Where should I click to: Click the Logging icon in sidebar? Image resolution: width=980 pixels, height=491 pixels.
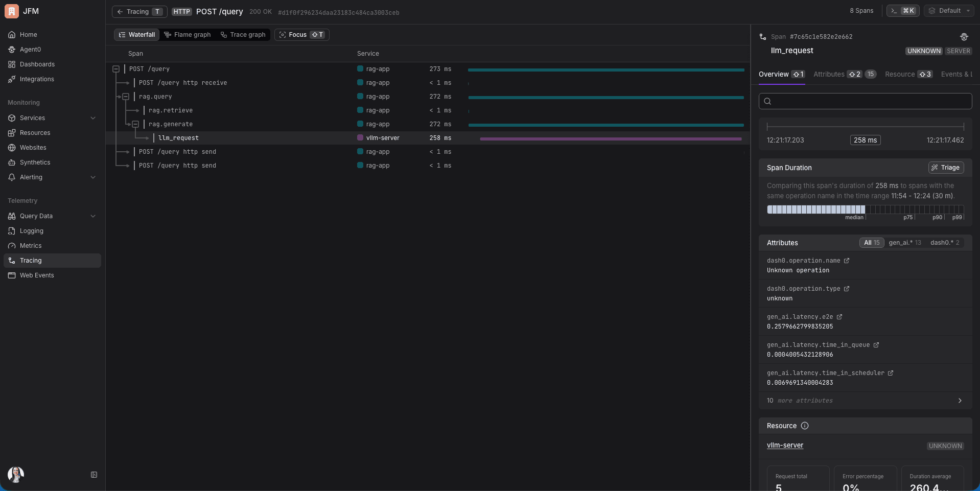(12, 231)
